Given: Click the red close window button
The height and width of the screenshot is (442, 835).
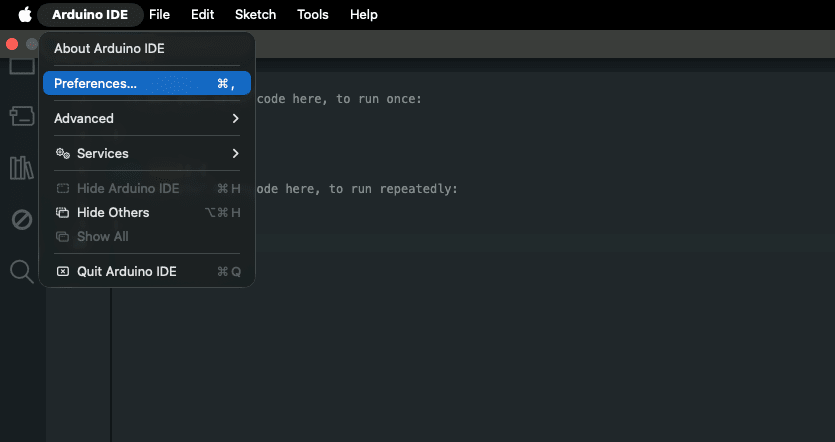Looking at the screenshot, I should [12, 44].
